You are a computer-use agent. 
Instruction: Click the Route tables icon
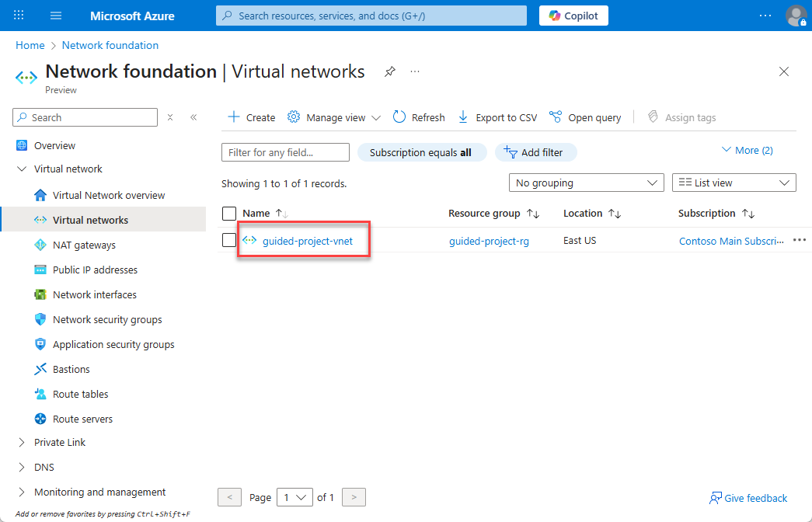pyautogui.click(x=40, y=394)
